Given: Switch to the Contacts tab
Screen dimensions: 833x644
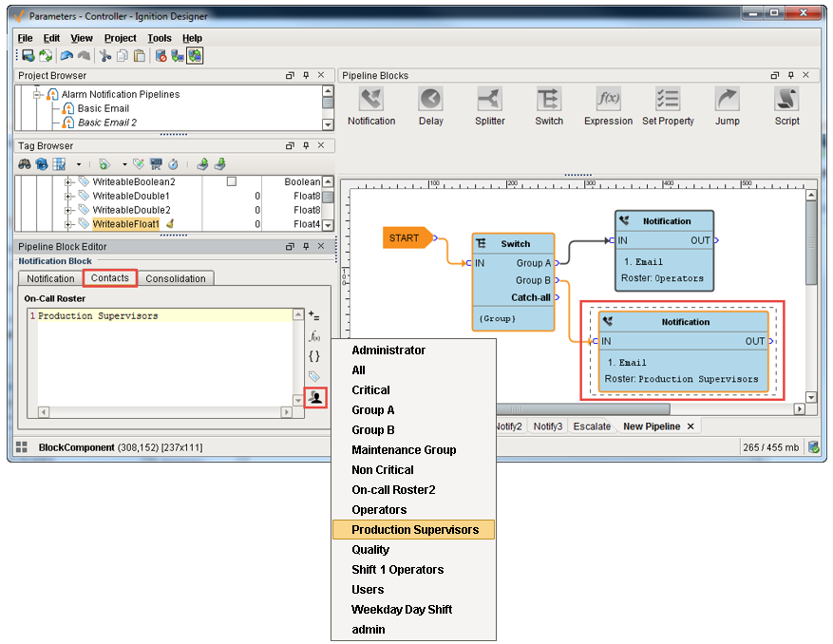Looking at the screenshot, I should click(110, 278).
